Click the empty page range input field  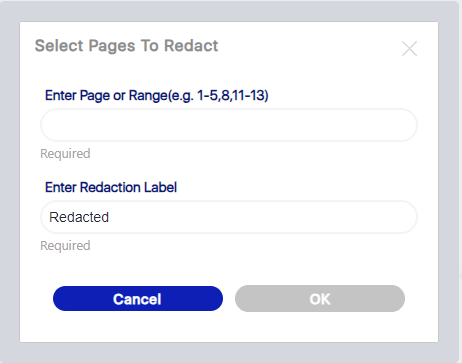pyautogui.click(x=229, y=125)
